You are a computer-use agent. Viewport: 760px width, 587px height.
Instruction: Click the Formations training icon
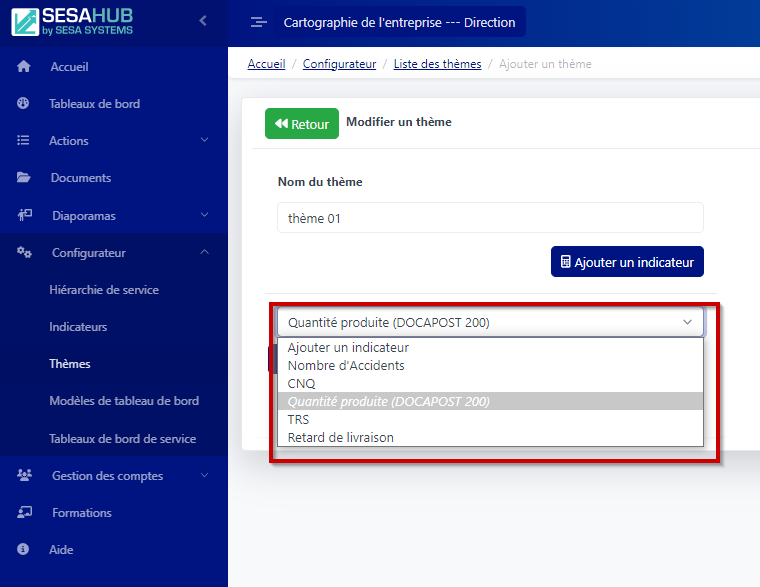(x=25, y=513)
